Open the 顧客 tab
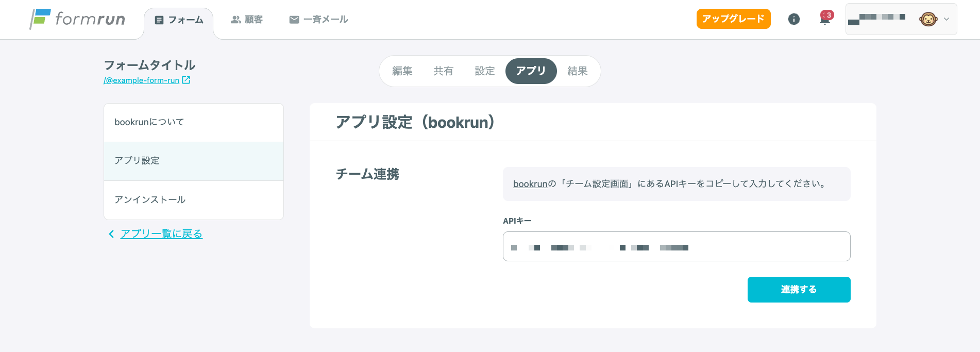 click(247, 20)
